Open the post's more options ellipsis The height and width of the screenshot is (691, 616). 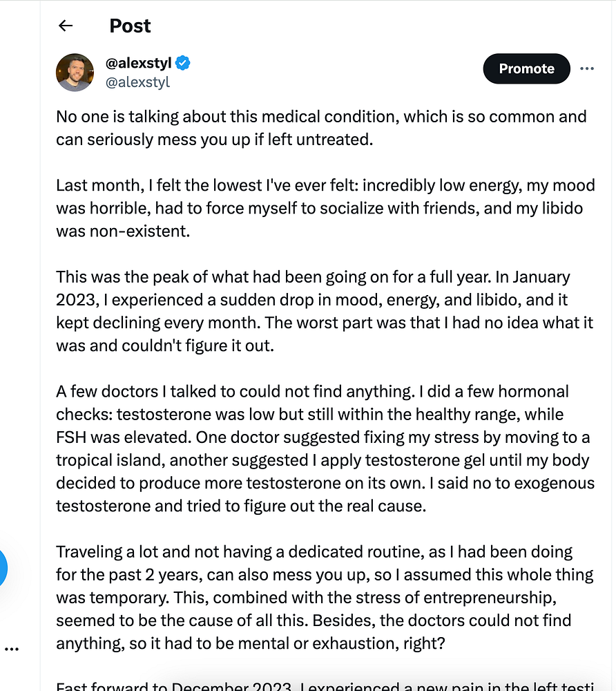click(587, 68)
